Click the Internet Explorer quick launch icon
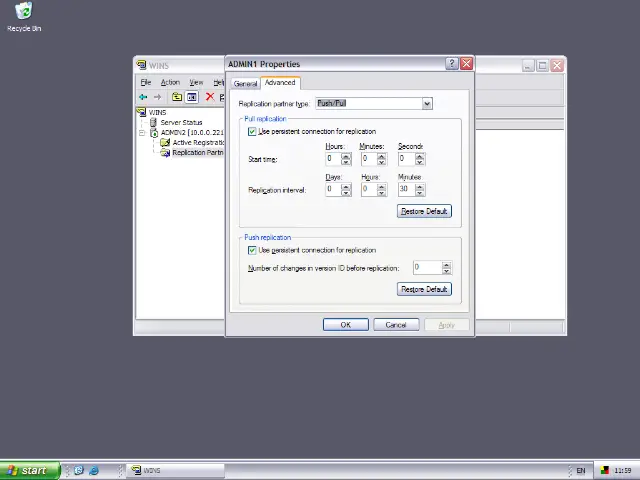The width and height of the screenshot is (640, 480). (93, 470)
